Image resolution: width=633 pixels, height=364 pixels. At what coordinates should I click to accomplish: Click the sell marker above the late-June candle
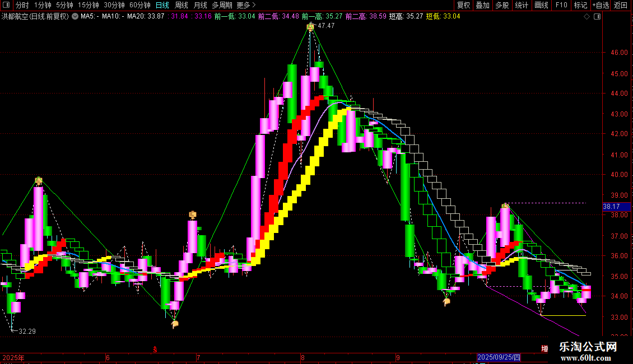click(193, 214)
